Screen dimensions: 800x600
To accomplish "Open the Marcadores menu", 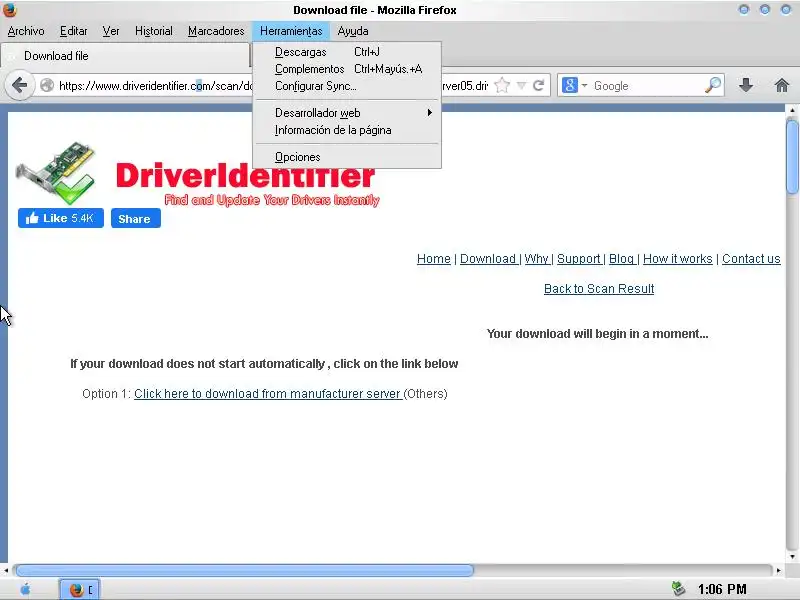I will (x=216, y=31).
